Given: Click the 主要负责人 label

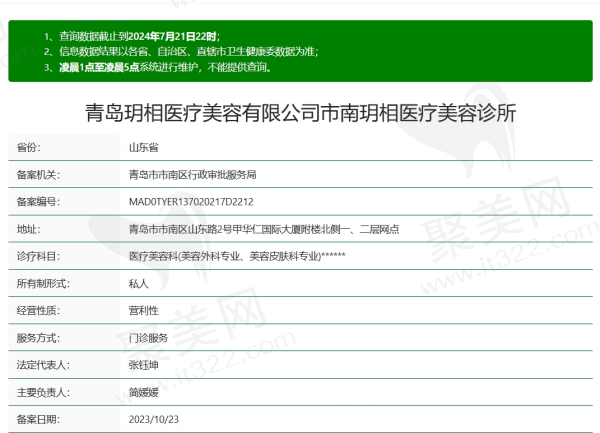Looking at the screenshot, I should 43,392.
